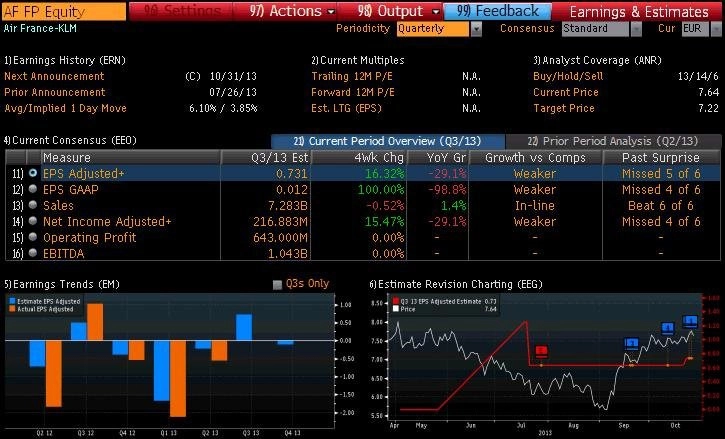Switch to Prior Period Analysis tab
The height and width of the screenshot is (439, 725).
pos(613,141)
